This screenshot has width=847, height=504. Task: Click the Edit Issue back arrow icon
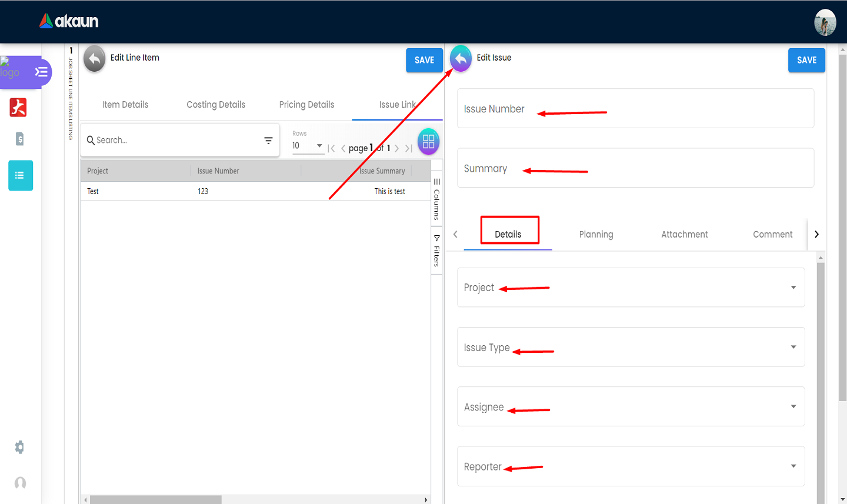pyautogui.click(x=461, y=59)
